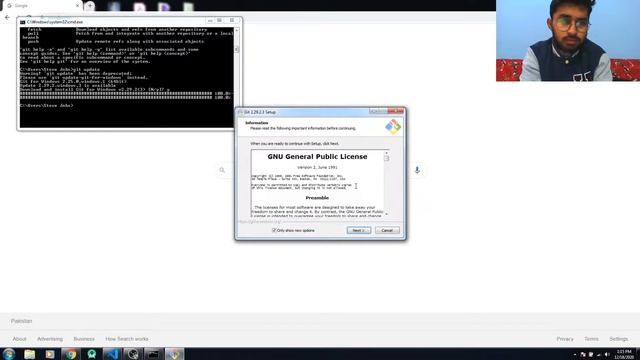The width and height of the screenshot is (640, 360).
Task: Click the command prompt scrollbar thumb
Action: (x=237, y=49)
